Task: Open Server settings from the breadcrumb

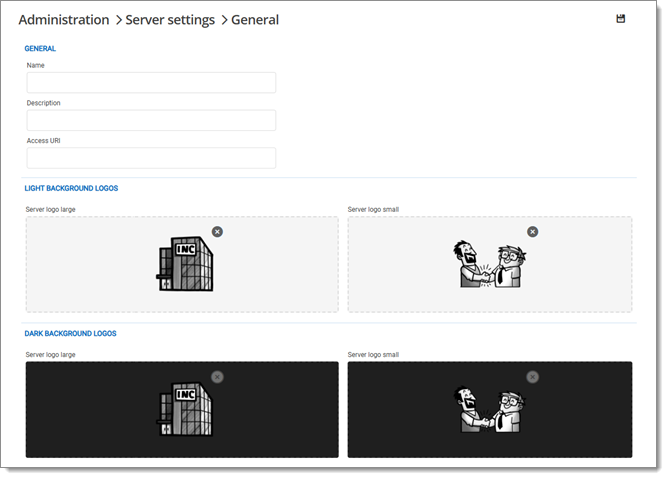Action: coord(169,20)
